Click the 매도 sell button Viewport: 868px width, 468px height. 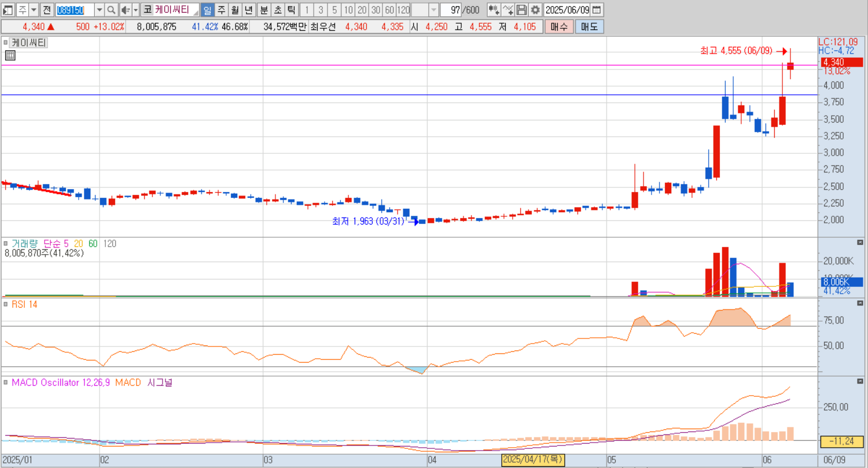pyautogui.click(x=589, y=27)
